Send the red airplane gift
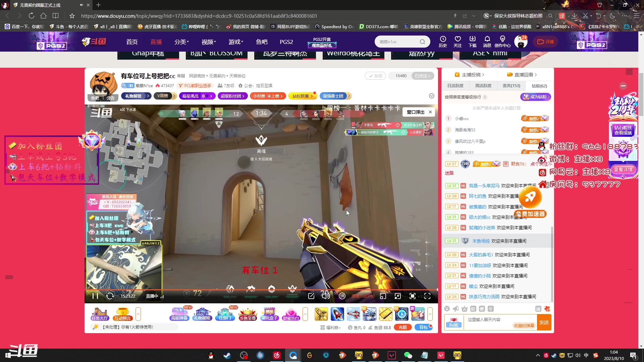 click(x=354, y=314)
